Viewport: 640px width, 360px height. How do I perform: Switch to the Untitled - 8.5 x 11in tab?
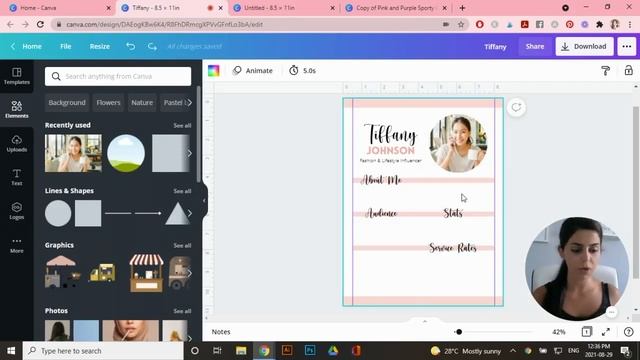point(283,8)
